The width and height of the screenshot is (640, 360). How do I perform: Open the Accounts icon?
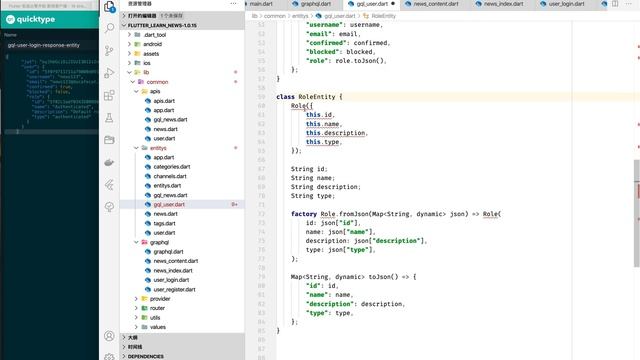click(x=109, y=336)
